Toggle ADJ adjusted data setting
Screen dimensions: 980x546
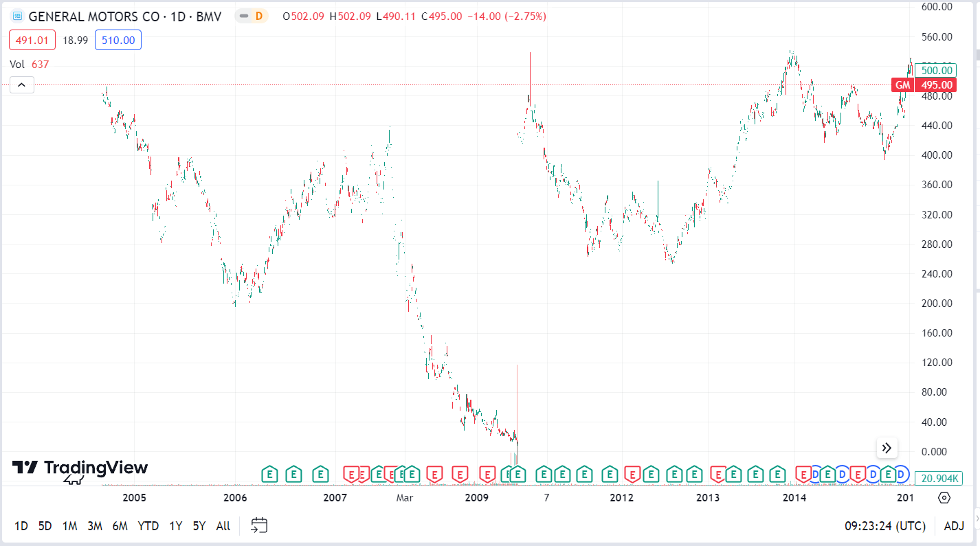(954, 526)
